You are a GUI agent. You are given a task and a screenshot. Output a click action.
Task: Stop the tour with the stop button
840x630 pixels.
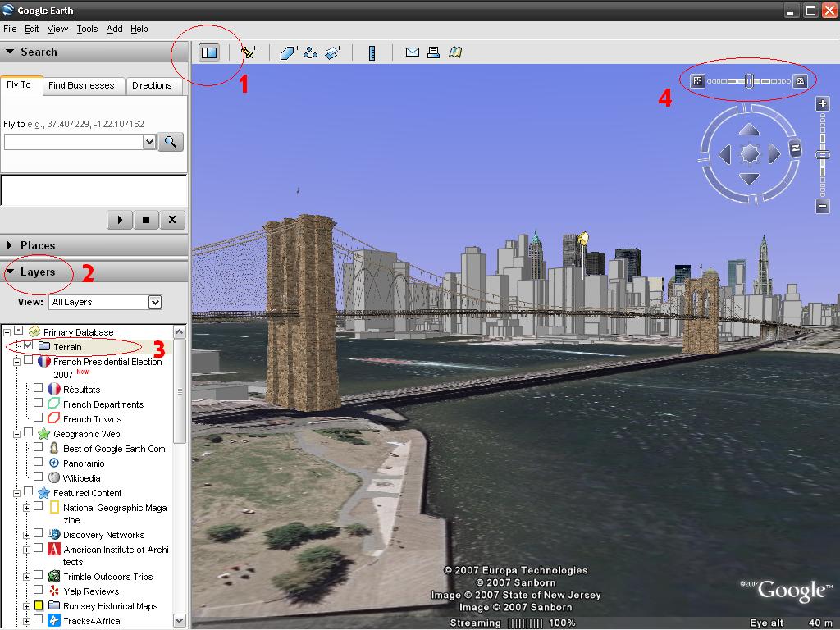point(146,220)
